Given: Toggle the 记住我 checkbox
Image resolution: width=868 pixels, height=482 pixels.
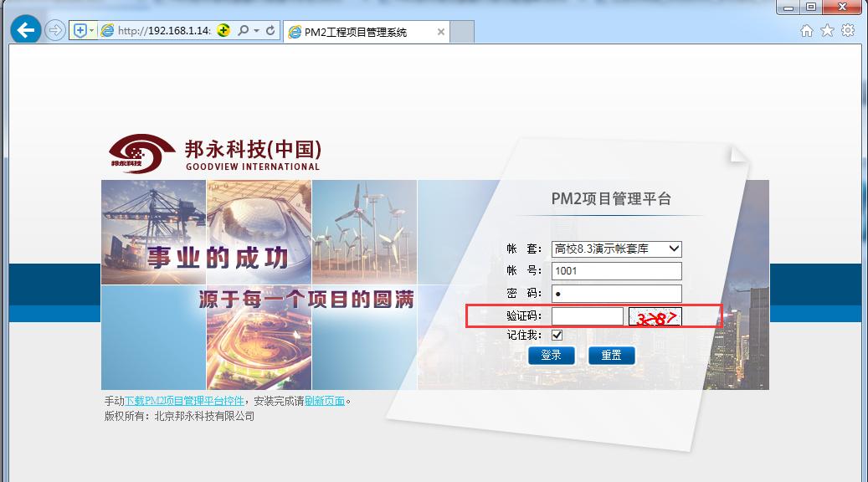Looking at the screenshot, I should point(557,336).
